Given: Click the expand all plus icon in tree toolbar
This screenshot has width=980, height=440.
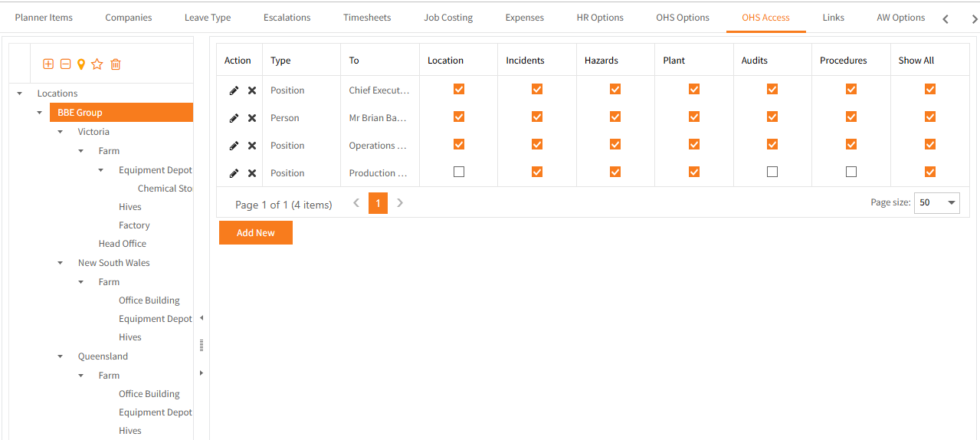Looking at the screenshot, I should pyautogui.click(x=48, y=64).
